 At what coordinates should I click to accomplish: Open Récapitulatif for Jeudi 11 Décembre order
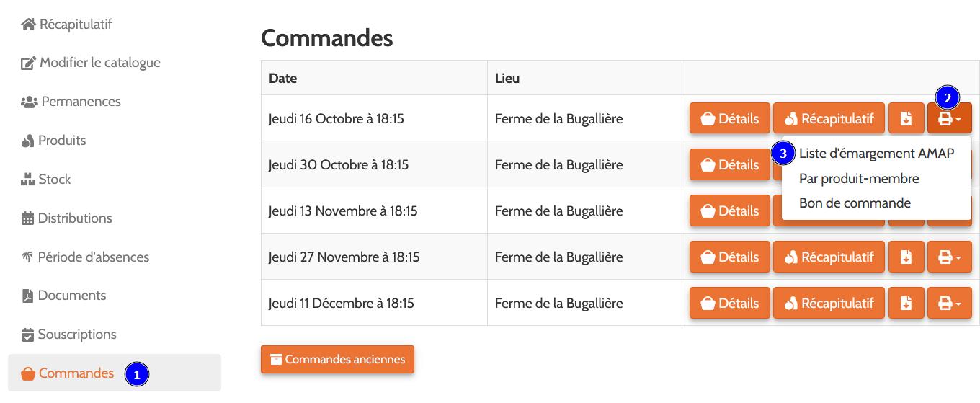[x=829, y=304]
